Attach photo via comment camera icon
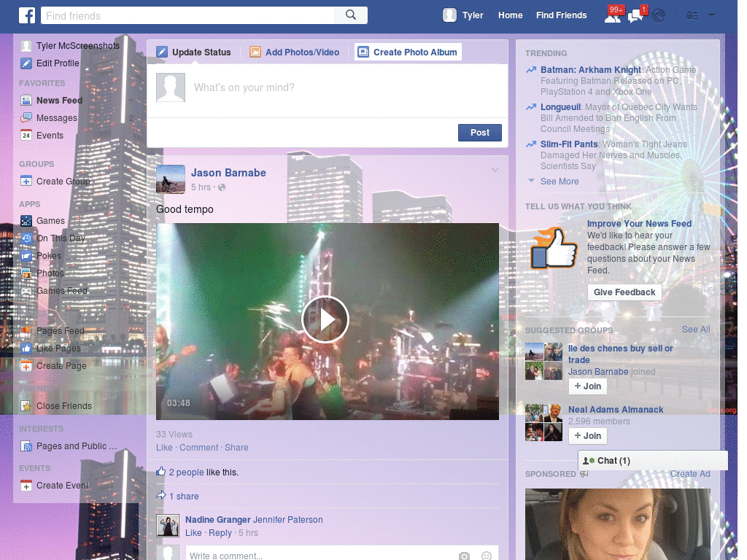This screenshot has height=560, width=747. (x=464, y=556)
